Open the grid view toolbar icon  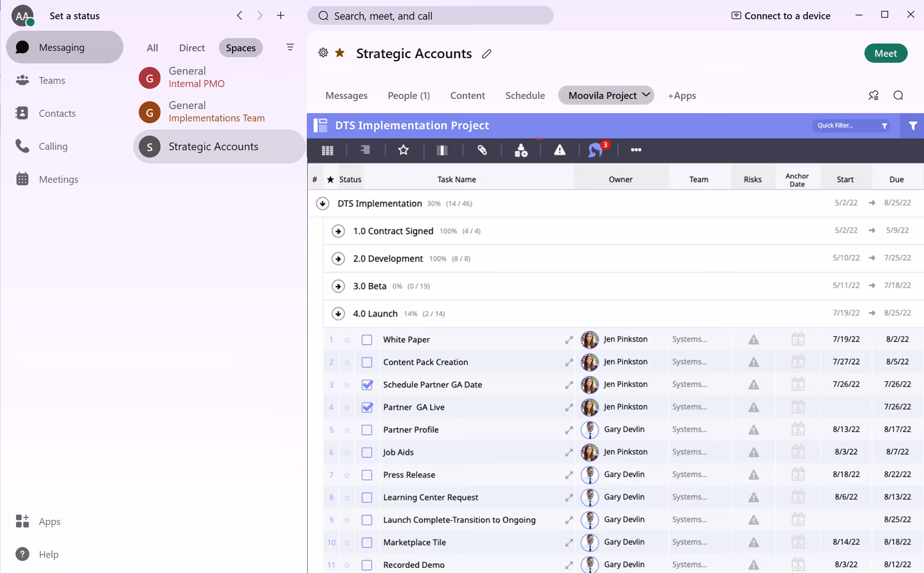click(x=327, y=150)
